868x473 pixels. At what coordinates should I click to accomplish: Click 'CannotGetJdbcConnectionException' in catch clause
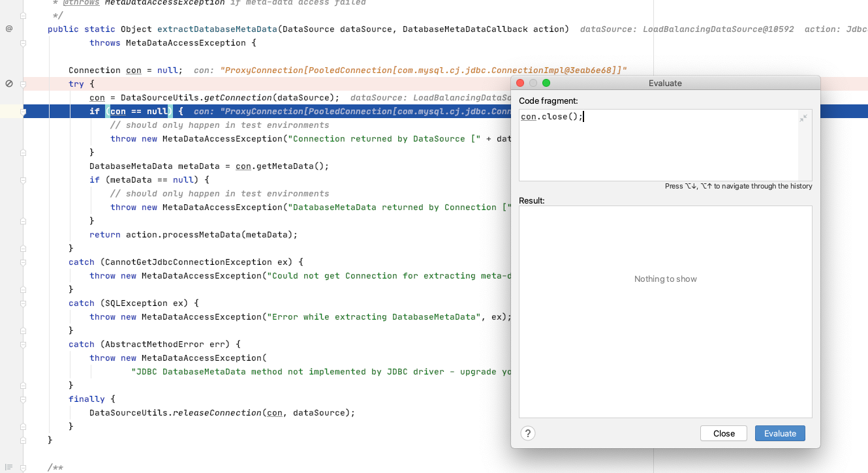(x=188, y=262)
